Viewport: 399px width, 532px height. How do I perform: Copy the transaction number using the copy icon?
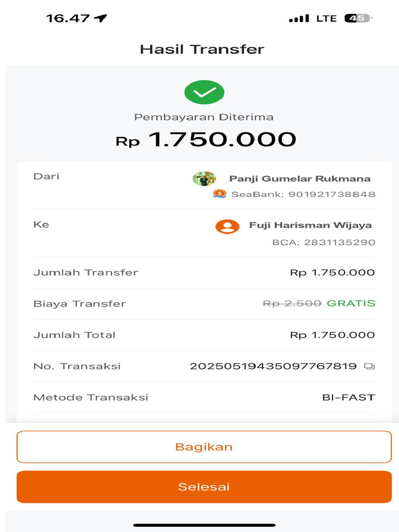pyautogui.click(x=369, y=366)
